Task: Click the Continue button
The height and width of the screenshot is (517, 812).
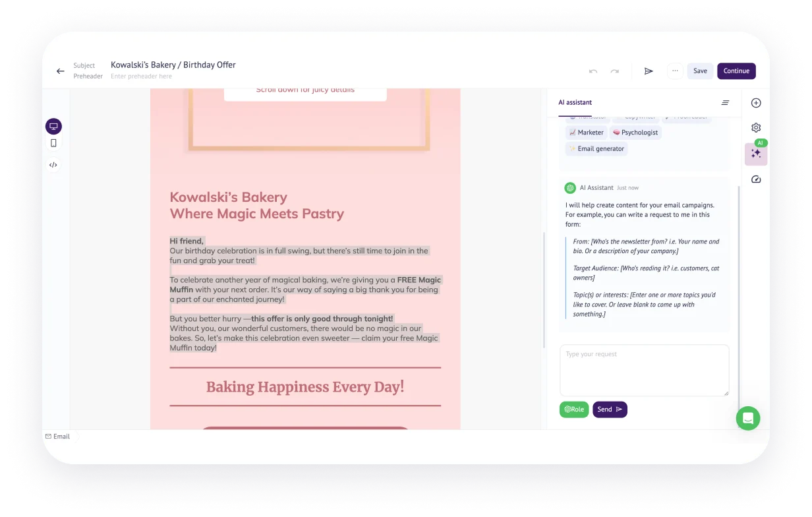Action: [736, 71]
